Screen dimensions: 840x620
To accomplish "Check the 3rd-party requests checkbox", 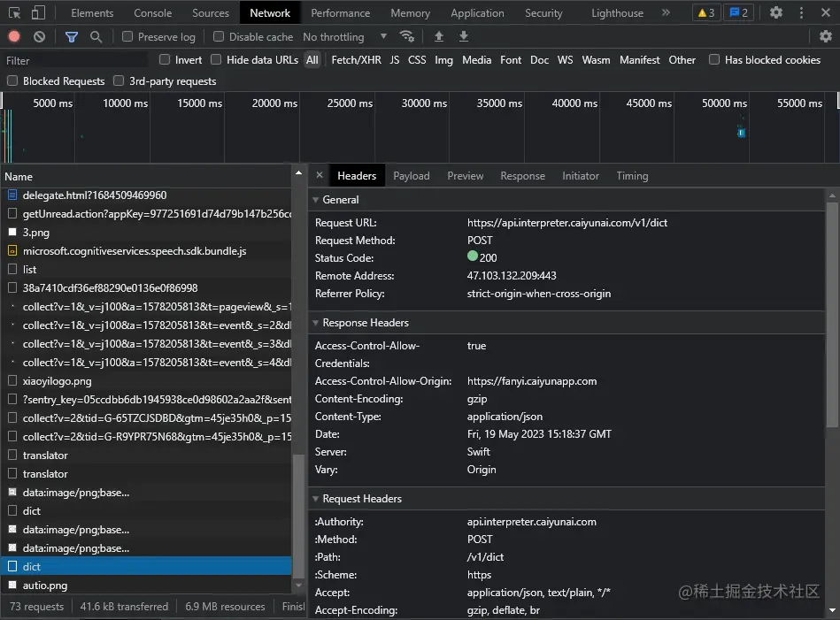I will [x=119, y=80].
